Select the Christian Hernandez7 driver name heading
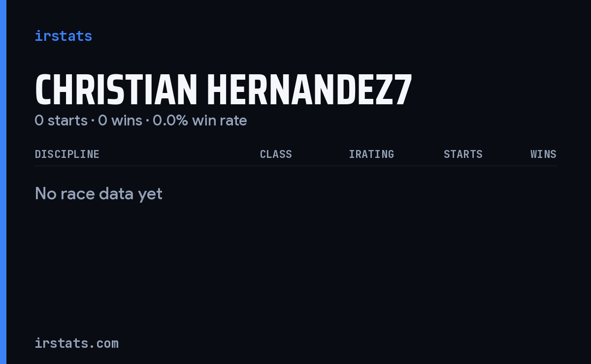The height and width of the screenshot is (364, 591). [223, 90]
